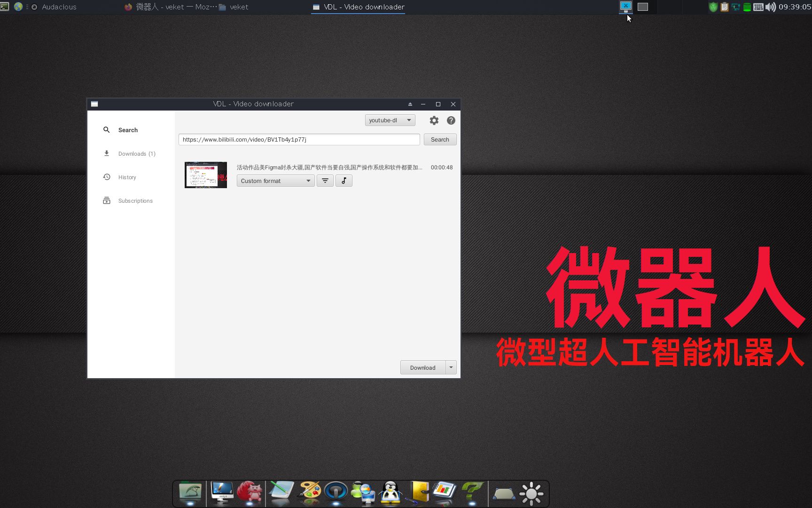This screenshot has width=812, height=508.
Task: Click the keyboard layout tray icon
Action: 758,7
